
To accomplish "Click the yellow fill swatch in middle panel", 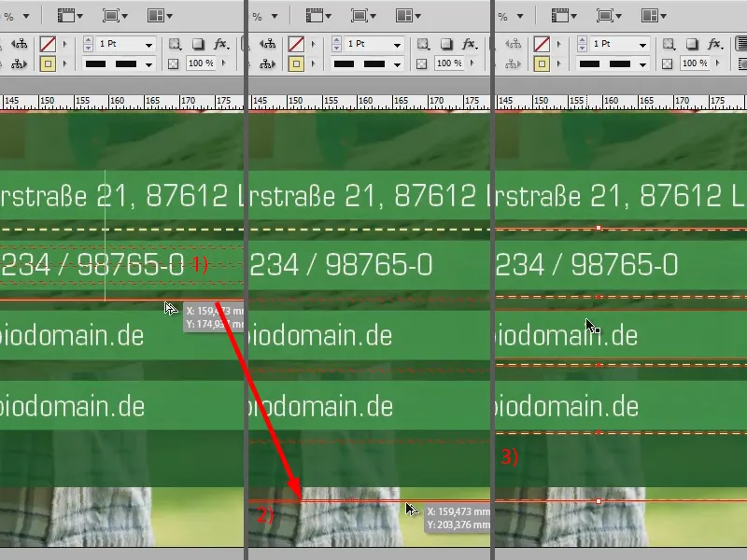I will (x=296, y=63).
